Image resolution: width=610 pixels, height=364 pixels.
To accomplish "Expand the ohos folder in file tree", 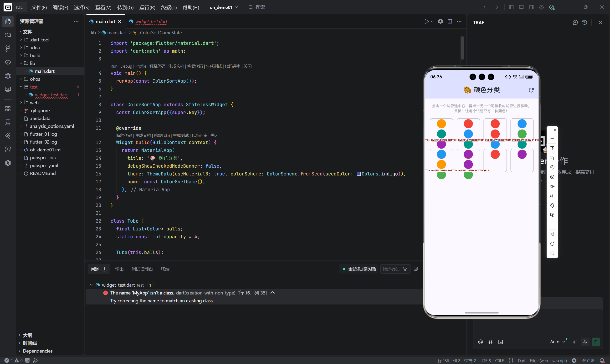I will pyautogui.click(x=35, y=79).
